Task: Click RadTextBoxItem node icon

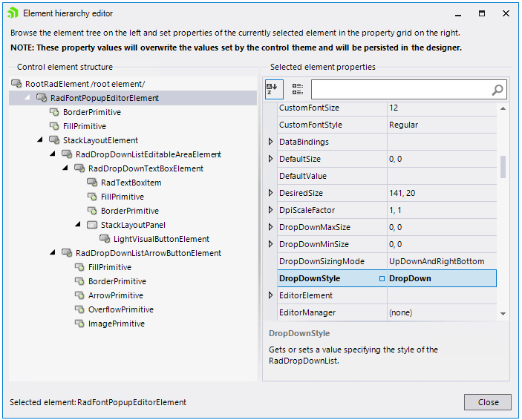Action: tap(92, 183)
